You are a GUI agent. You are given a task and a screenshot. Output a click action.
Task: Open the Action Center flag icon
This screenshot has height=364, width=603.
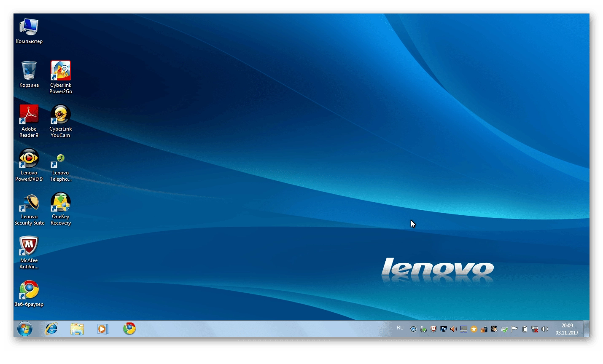pos(514,329)
